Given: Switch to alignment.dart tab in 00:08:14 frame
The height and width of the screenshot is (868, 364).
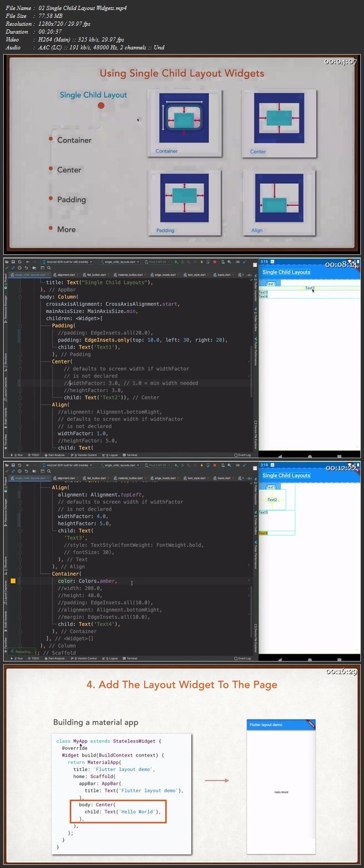Looking at the screenshot, I should pos(66,274).
